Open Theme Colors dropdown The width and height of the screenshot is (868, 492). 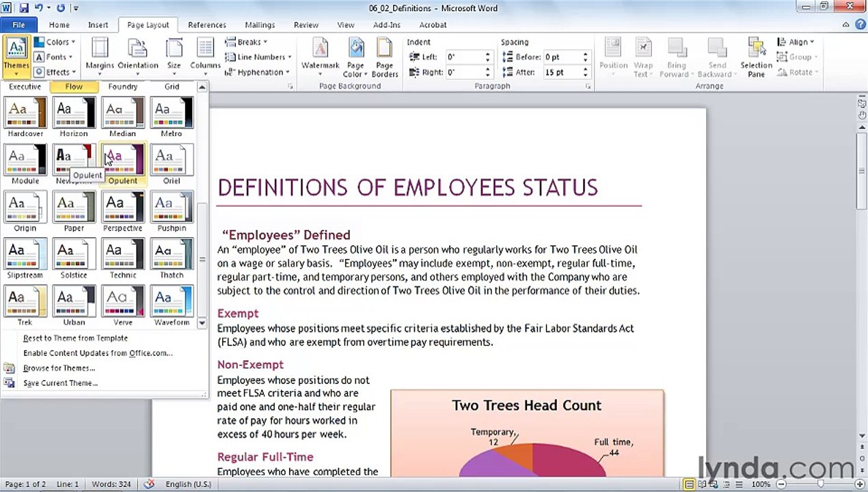point(55,42)
